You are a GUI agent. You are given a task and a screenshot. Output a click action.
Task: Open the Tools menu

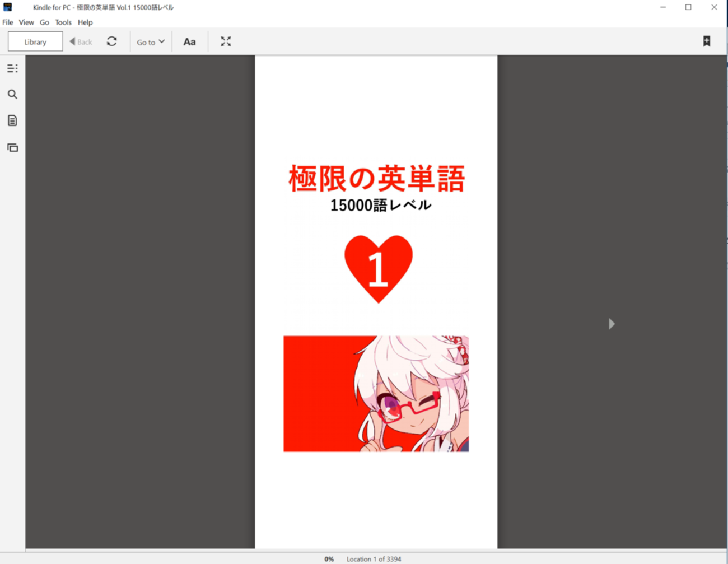coord(63,22)
